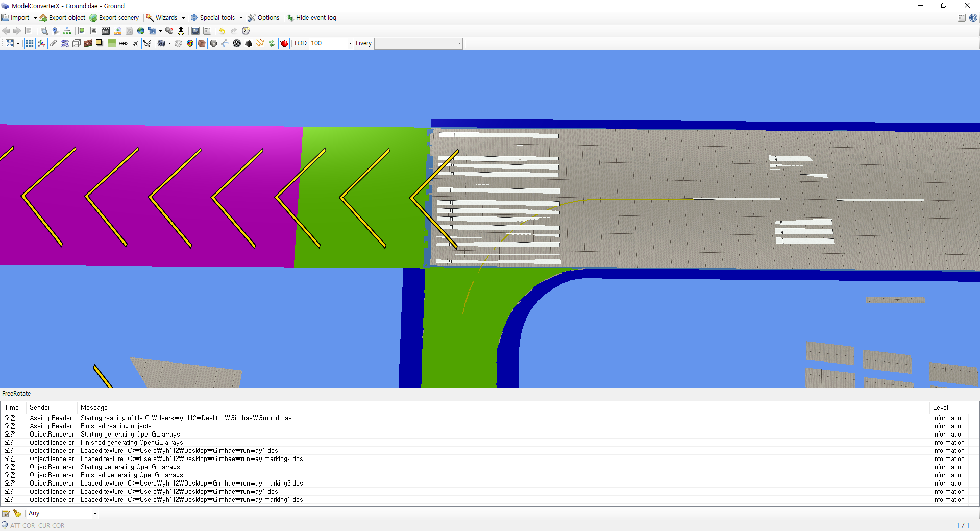This screenshot has height=531, width=980.
Task: Click the undo arrow icon
Action: [x=223, y=31]
